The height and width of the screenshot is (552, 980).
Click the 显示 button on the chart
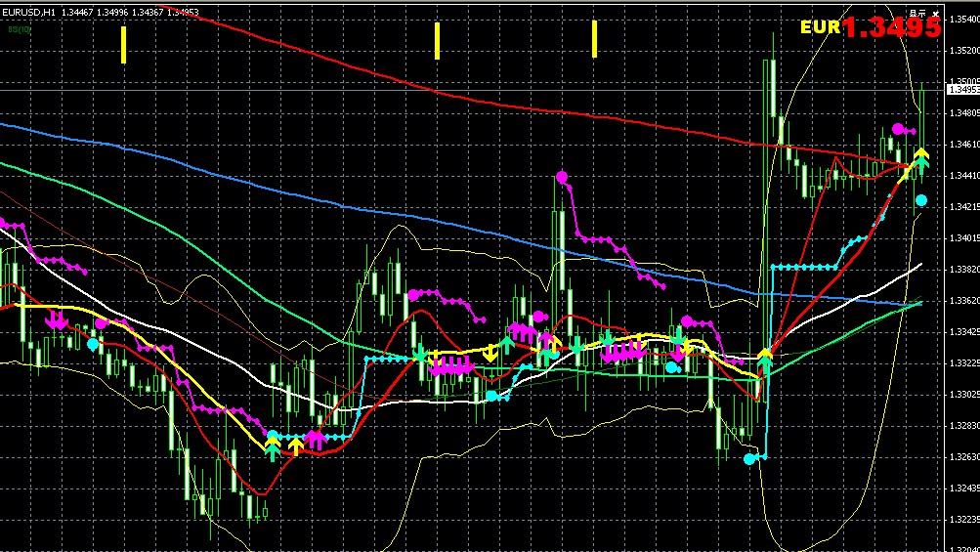916,13
